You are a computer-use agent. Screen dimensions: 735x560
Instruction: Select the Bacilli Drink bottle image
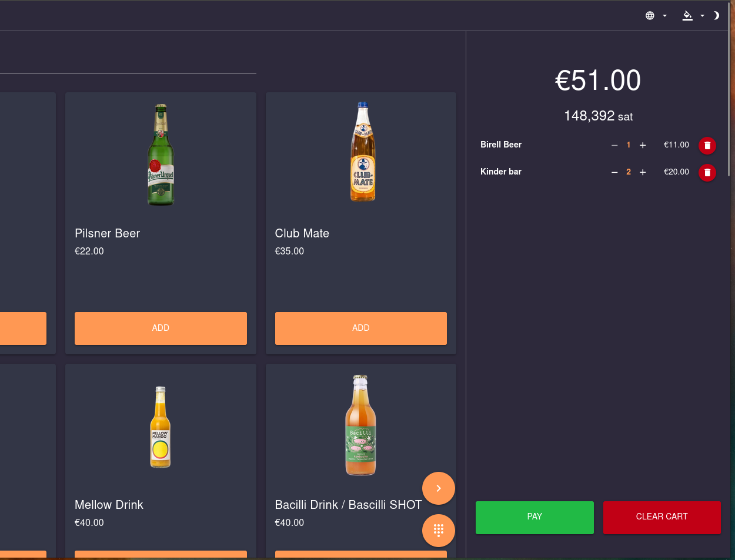360,425
